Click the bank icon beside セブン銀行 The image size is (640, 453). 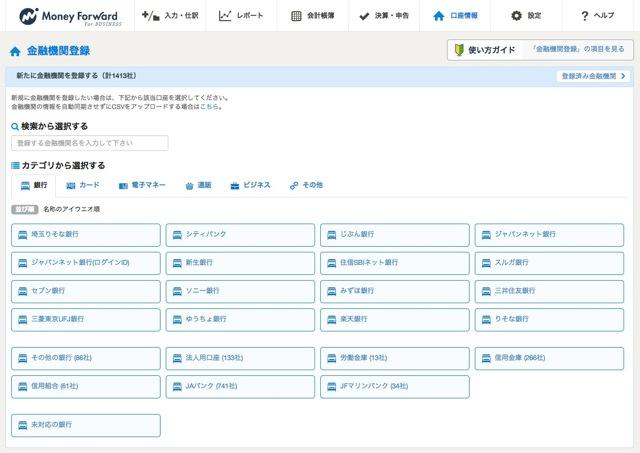click(x=23, y=291)
